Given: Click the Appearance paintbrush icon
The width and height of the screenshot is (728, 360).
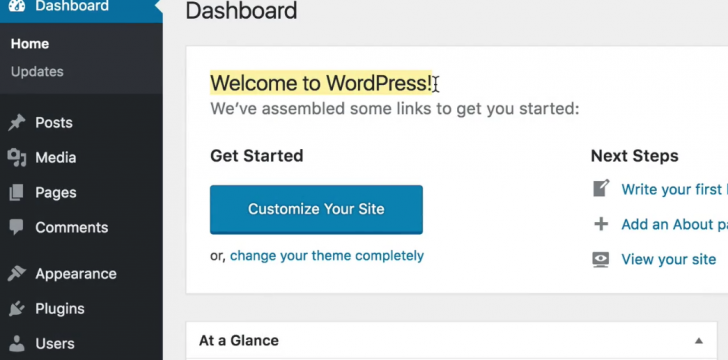Looking at the screenshot, I should pos(17,274).
